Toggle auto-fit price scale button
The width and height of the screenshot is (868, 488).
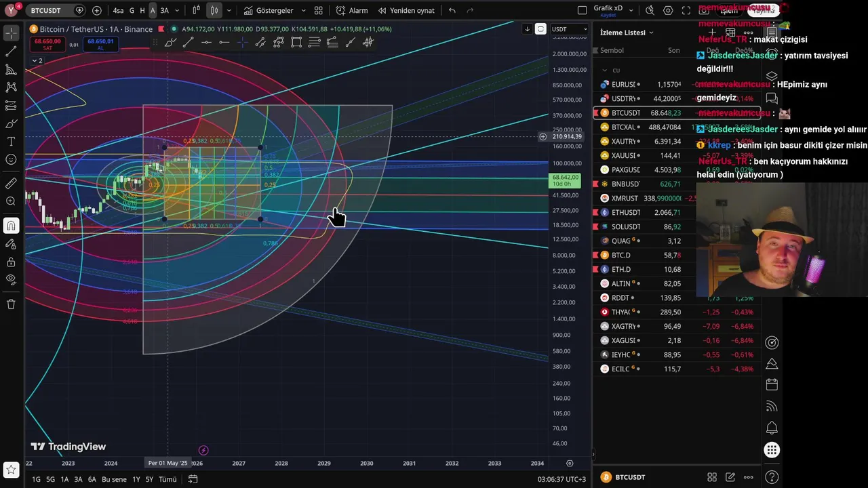click(x=540, y=28)
